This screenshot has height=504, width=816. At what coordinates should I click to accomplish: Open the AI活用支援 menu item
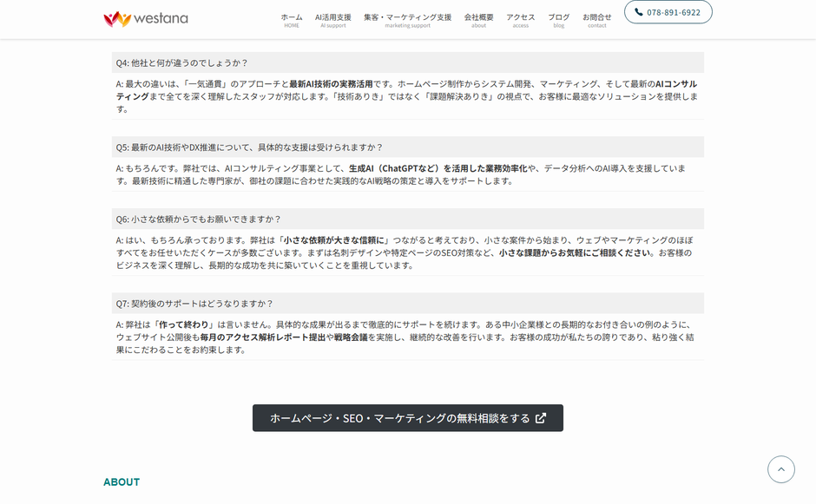(x=333, y=20)
